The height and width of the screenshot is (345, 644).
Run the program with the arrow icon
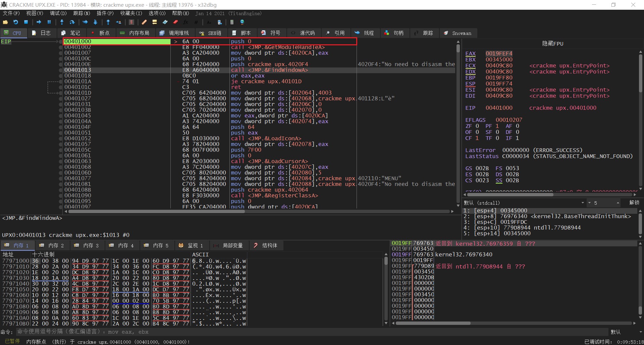point(39,22)
